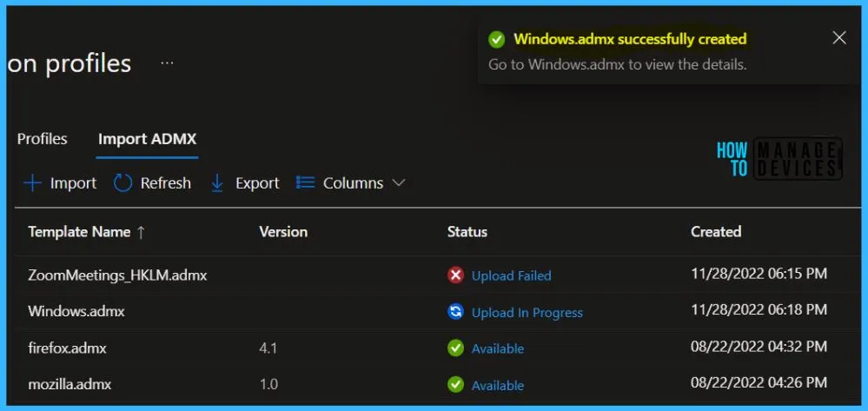The width and height of the screenshot is (868, 411).
Task: Click the Refresh button label
Action: [165, 183]
